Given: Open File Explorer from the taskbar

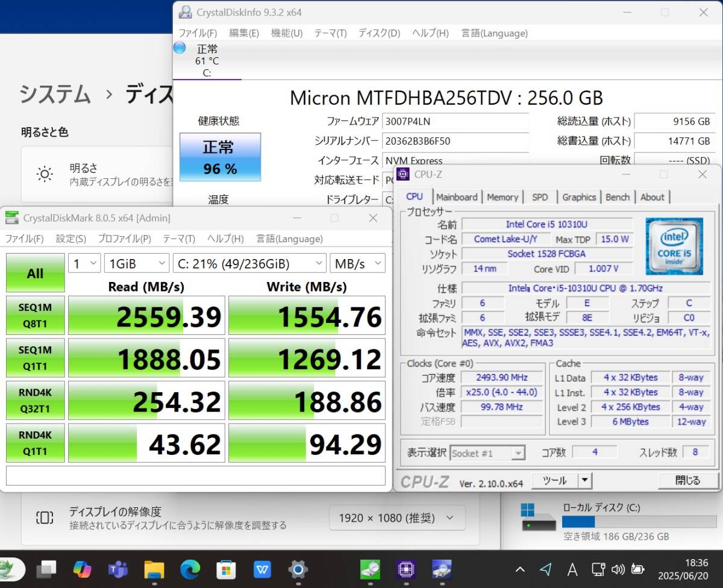Looking at the screenshot, I should coord(154,569).
